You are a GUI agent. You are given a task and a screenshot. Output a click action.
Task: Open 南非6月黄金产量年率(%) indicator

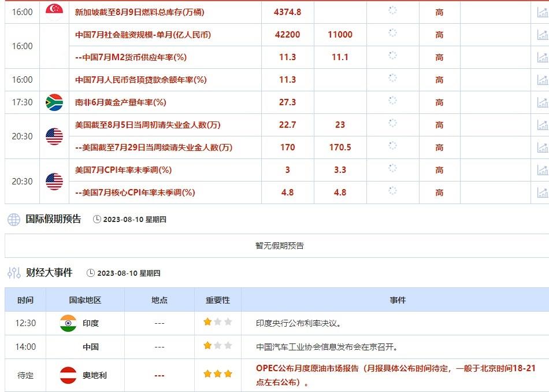(x=120, y=102)
